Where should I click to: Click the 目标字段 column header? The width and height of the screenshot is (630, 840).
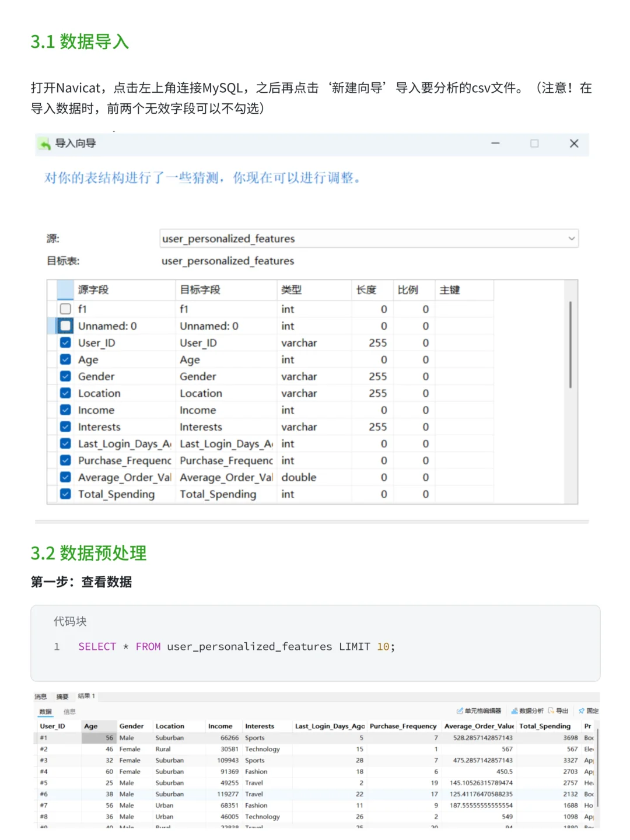[x=226, y=290]
